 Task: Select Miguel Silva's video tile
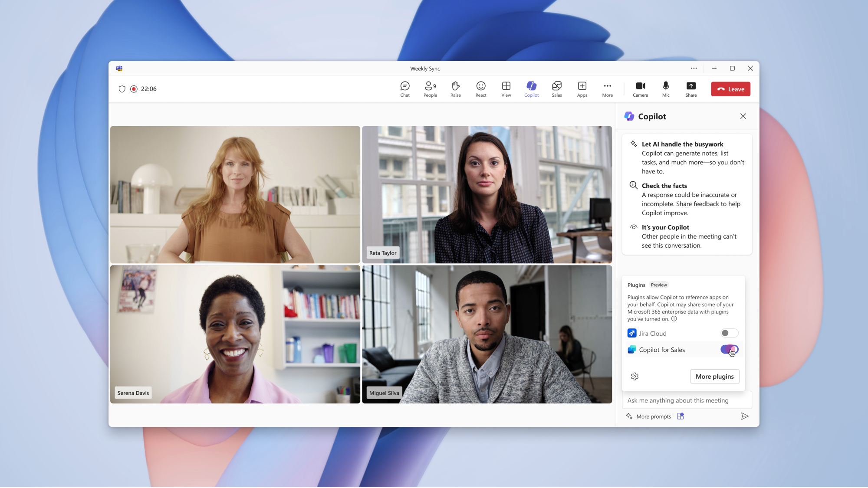click(487, 334)
